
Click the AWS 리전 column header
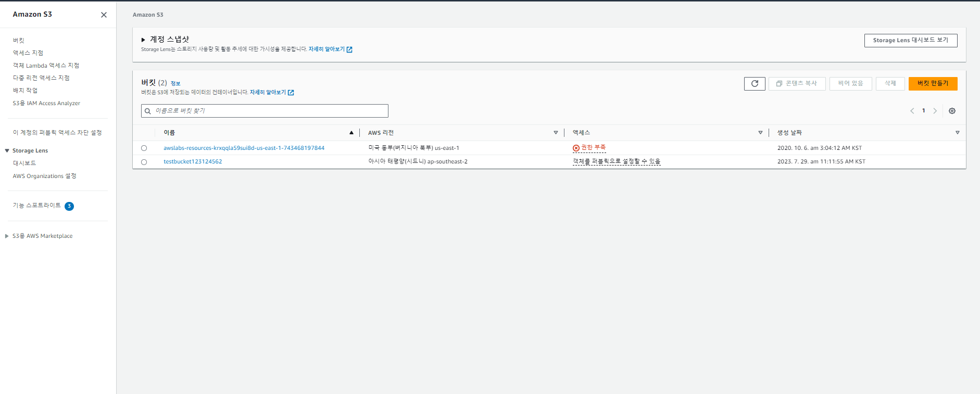click(x=381, y=133)
